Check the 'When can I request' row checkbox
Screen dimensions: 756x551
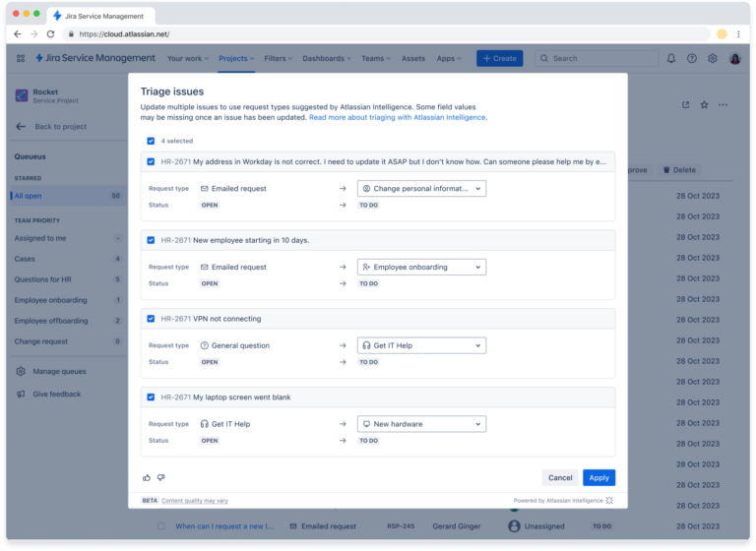(x=161, y=526)
